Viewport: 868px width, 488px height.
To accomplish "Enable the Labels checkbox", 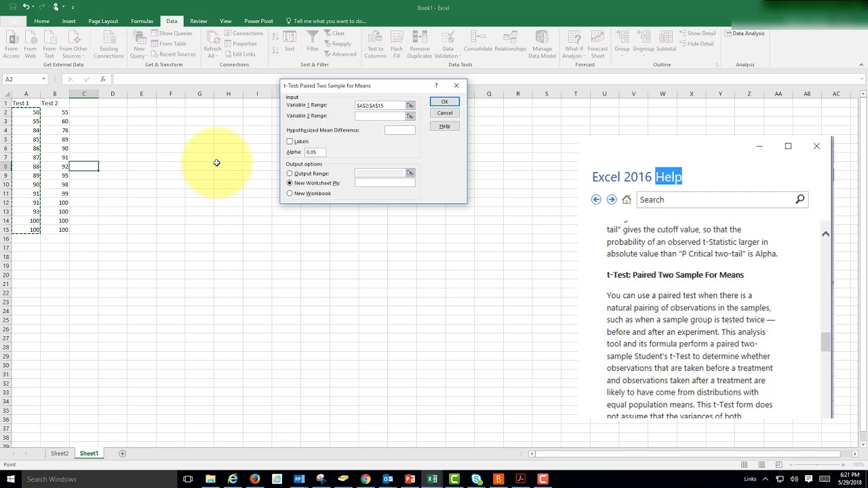I will pos(290,142).
